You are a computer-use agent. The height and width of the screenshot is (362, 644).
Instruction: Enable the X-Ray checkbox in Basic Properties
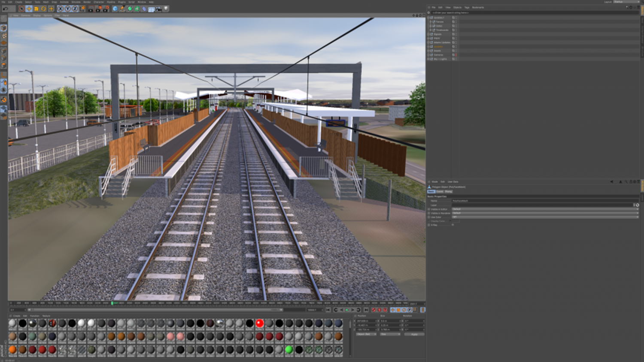click(453, 225)
